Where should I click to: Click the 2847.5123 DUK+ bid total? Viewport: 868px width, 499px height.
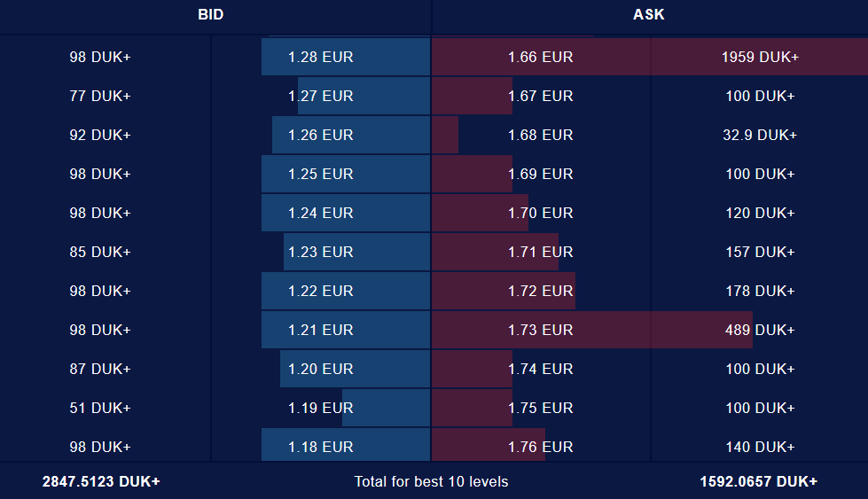(x=101, y=481)
